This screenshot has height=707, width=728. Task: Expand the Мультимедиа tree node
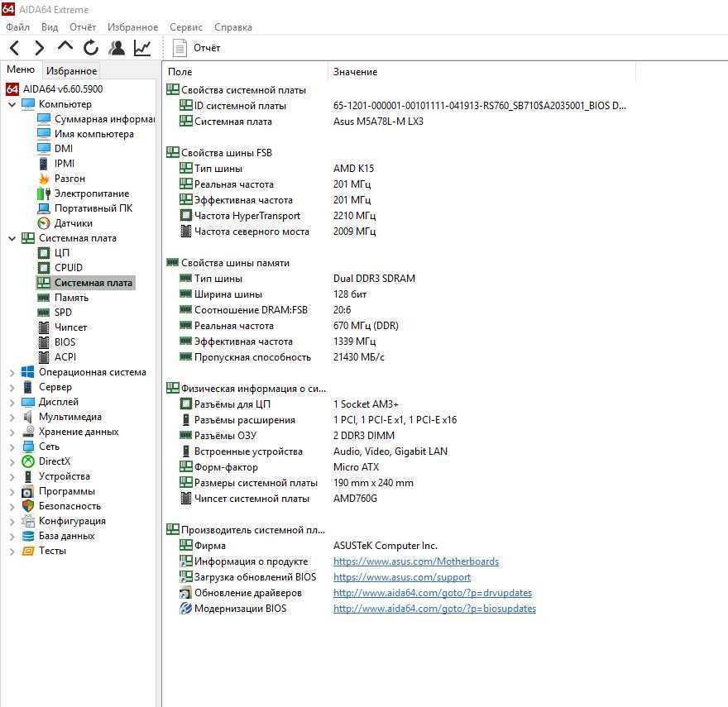pos(12,417)
